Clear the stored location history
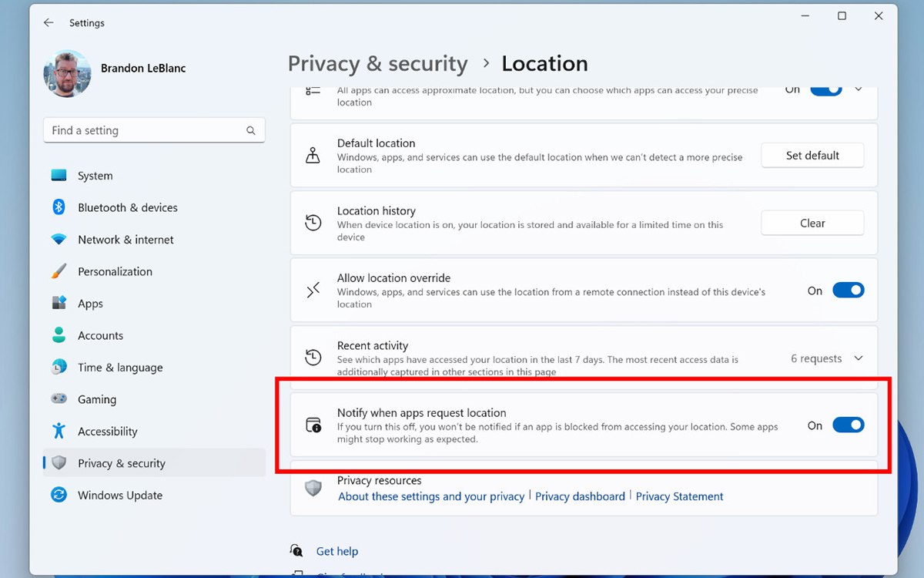The image size is (924, 578). pyautogui.click(x=812, y=223)
